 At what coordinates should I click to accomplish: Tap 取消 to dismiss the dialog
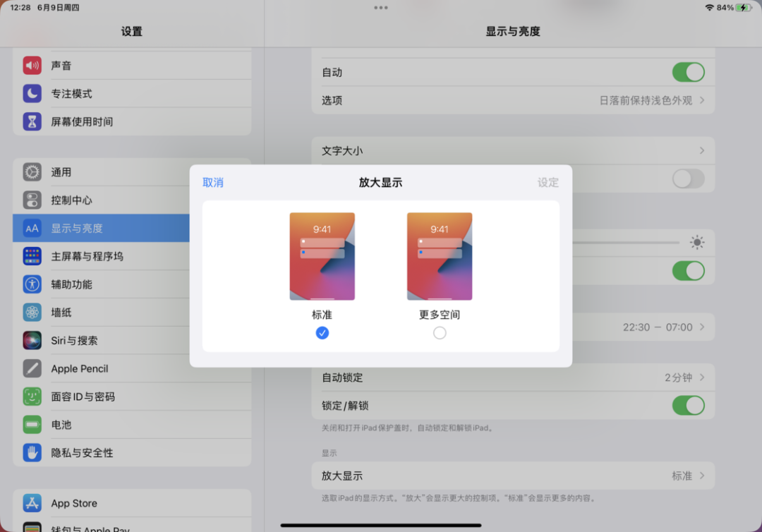click(x=213, y=183)
